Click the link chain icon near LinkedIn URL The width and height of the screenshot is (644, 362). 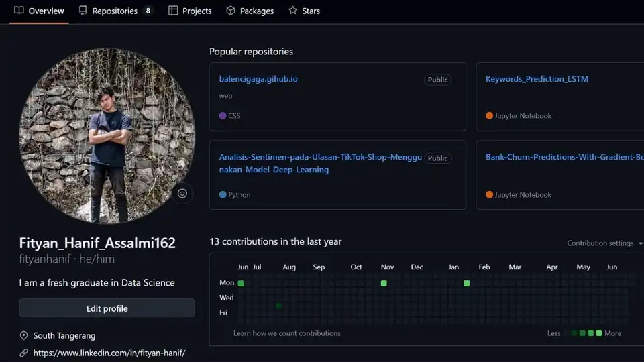(24, 353)
